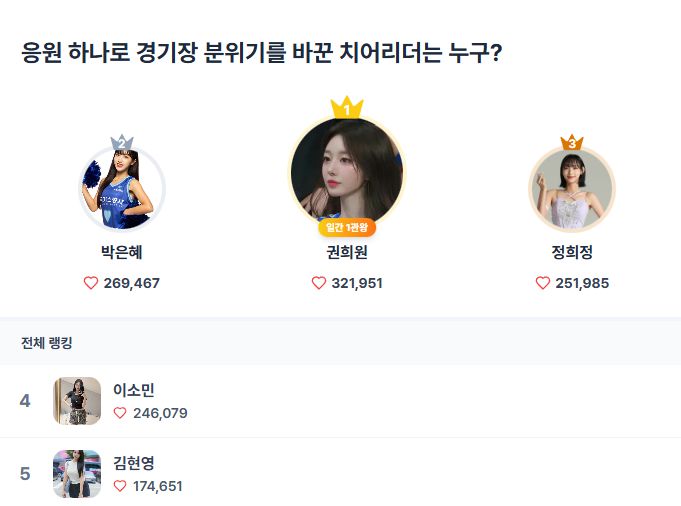
Task: Click the gold first-place crown icon
Action: [347, 107]
